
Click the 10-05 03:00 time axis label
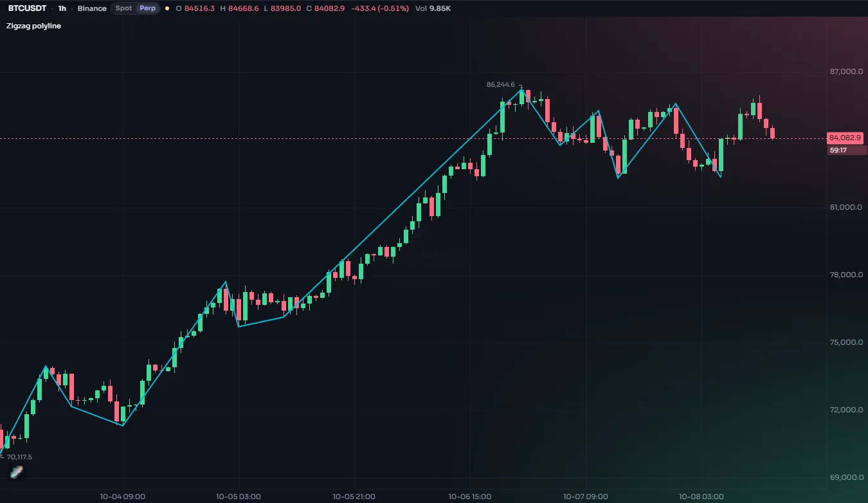(x=239, y=497)
